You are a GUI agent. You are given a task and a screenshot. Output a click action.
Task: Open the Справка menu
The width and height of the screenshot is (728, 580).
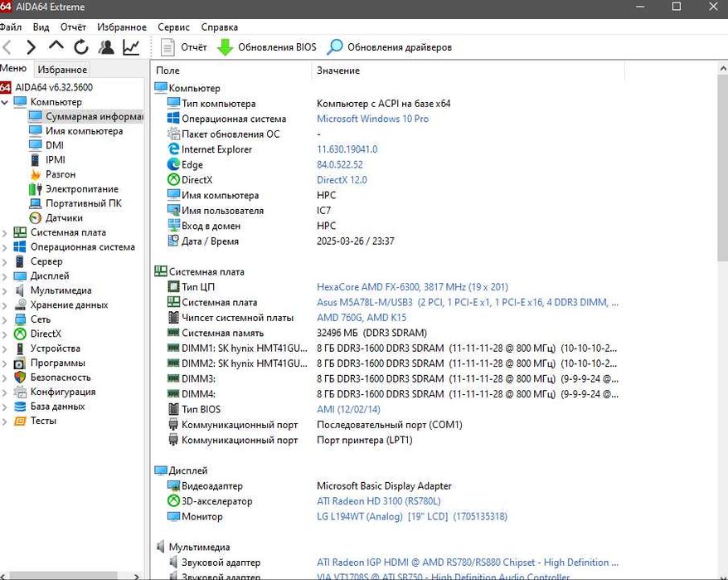pyautogui.click(x=220, y=27)
